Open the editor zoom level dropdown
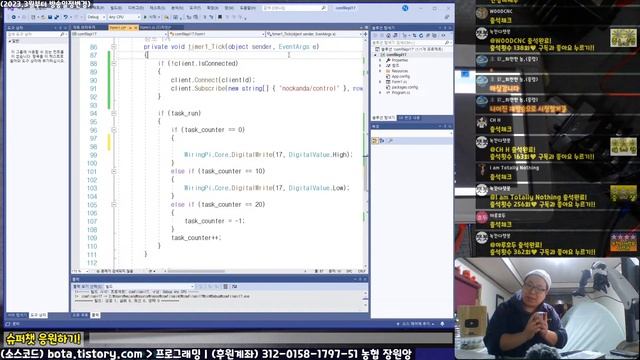 point(80,271)
